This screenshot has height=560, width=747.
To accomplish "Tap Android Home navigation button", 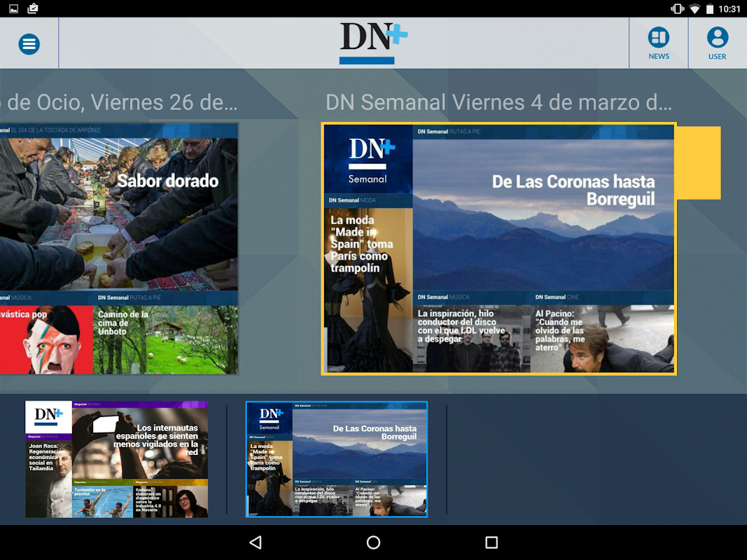I will coord(374,542).
